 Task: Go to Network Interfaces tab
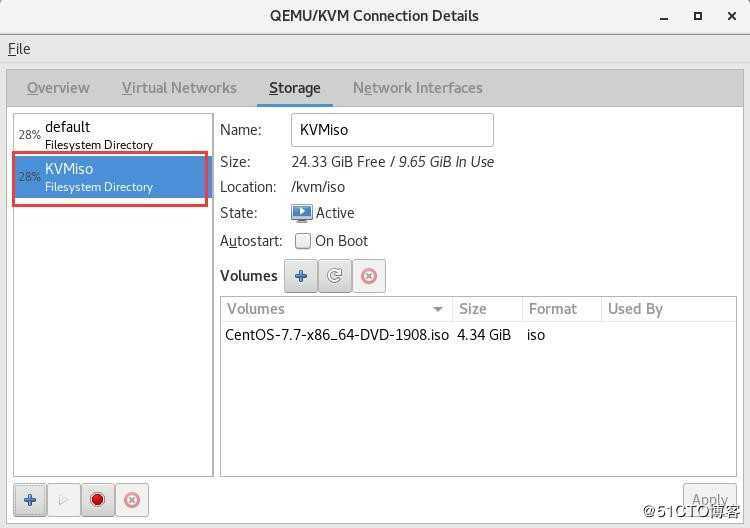418,88
